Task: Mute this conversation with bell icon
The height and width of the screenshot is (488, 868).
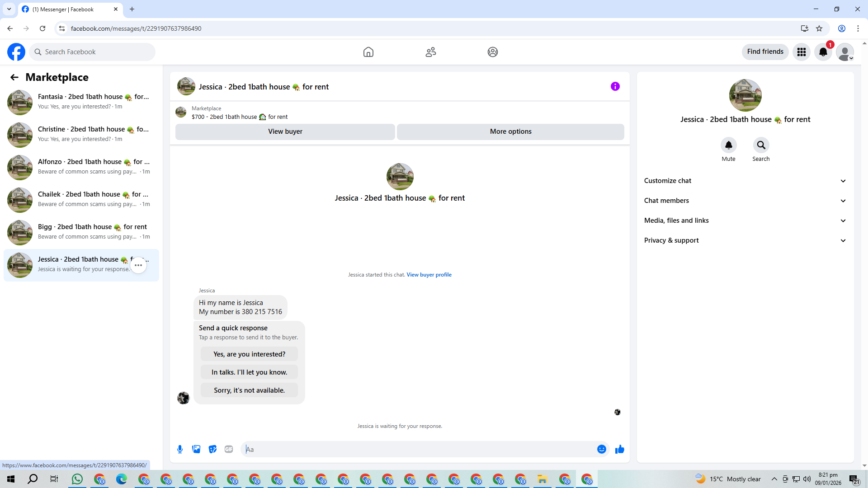Action: (728, 145)
